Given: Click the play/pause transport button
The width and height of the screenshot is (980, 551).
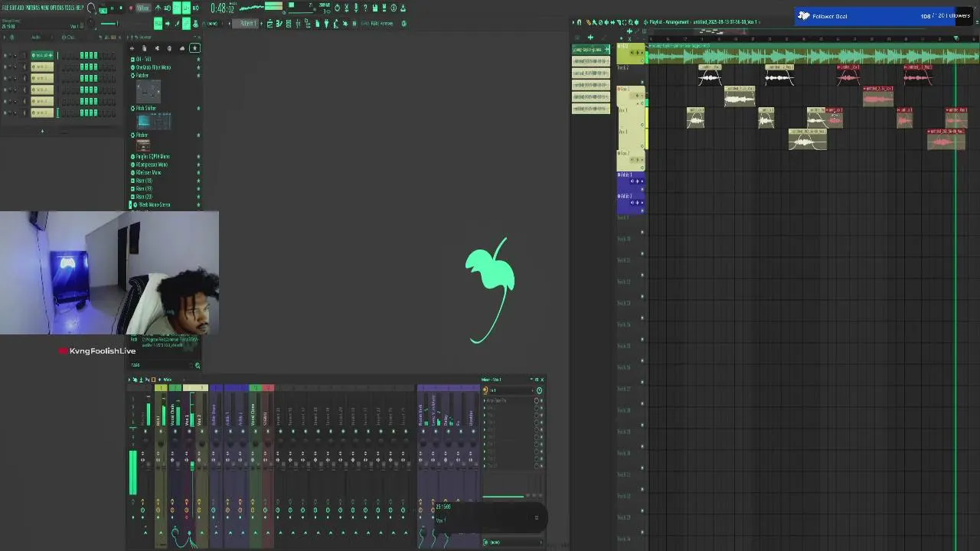Looking at the screenshot, I should coord(113,8).
